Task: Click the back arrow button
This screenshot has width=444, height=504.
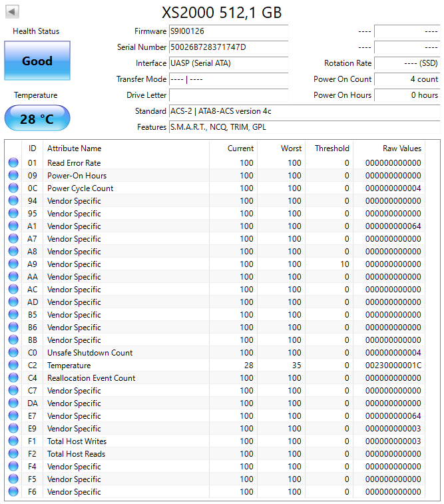Action: 12,12
